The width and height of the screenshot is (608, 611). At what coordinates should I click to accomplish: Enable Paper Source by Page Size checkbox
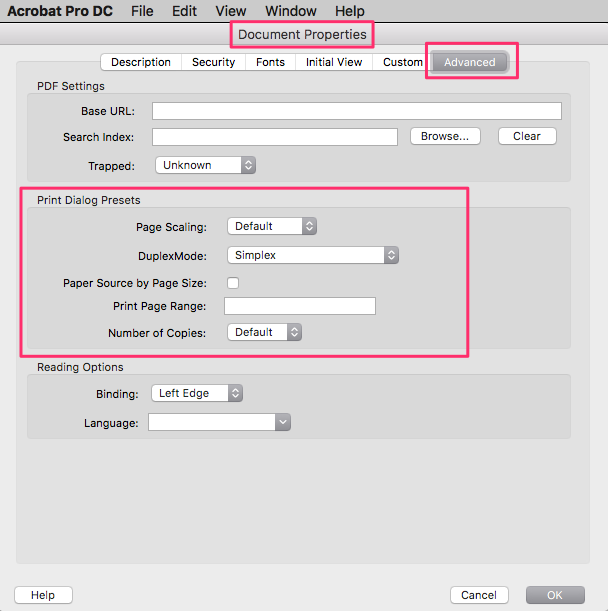(x=233, y=283)
